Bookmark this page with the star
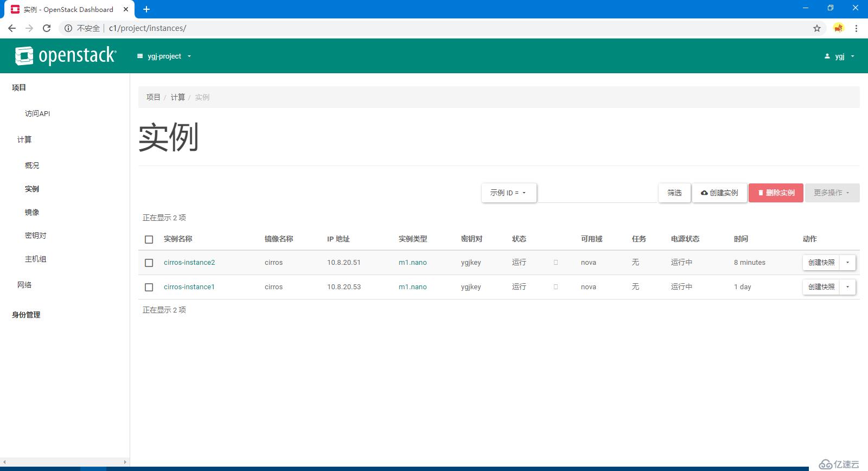 point(817,28)
